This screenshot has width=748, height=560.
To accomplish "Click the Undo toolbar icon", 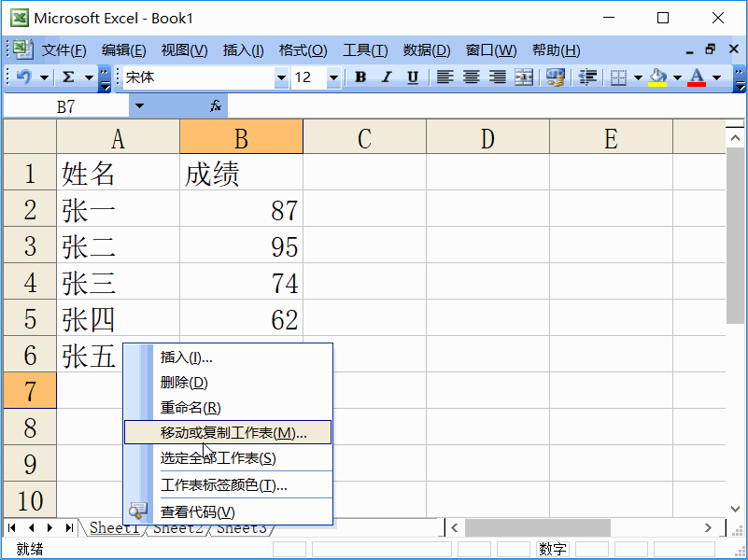I will [24, 77].
